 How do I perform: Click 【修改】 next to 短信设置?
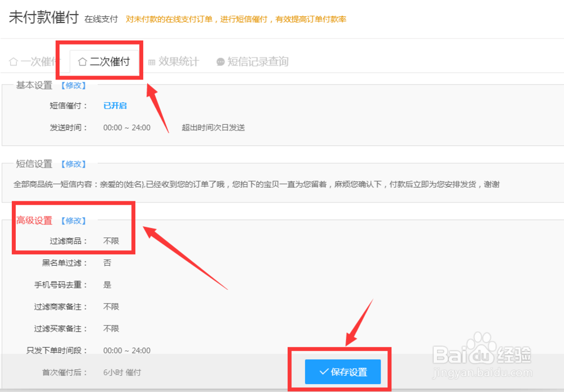click(73, 164)
